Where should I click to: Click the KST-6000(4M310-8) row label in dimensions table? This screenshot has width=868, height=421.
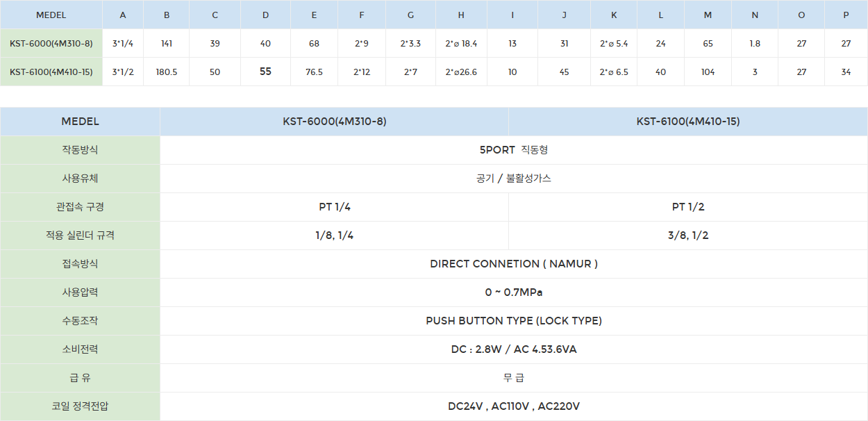point(51,43)
